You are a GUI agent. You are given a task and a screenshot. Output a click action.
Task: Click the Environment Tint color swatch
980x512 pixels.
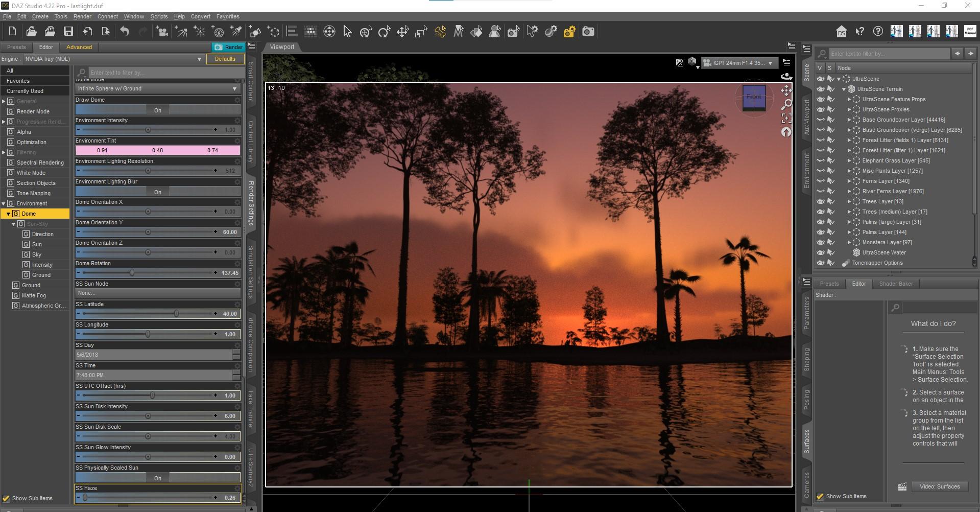(x=158, y=150)
